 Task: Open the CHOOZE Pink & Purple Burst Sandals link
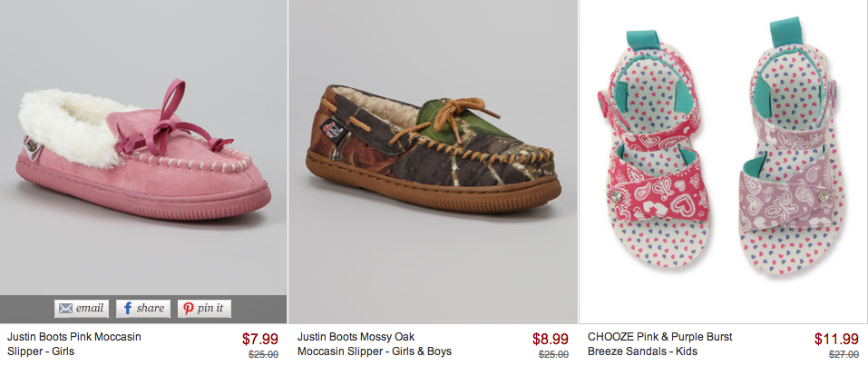point(659,344)
